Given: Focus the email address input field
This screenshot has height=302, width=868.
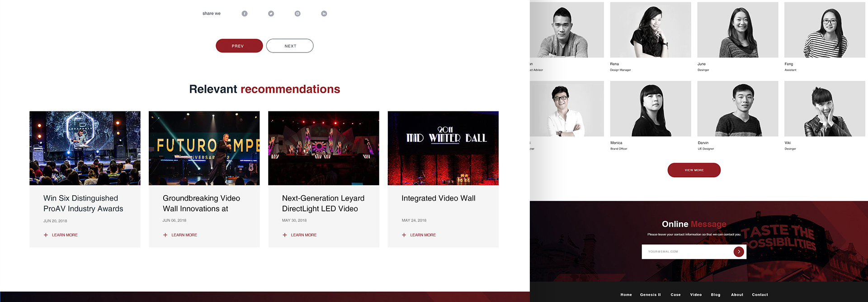Looking at the screenshot, I should (x=686, y=252).
